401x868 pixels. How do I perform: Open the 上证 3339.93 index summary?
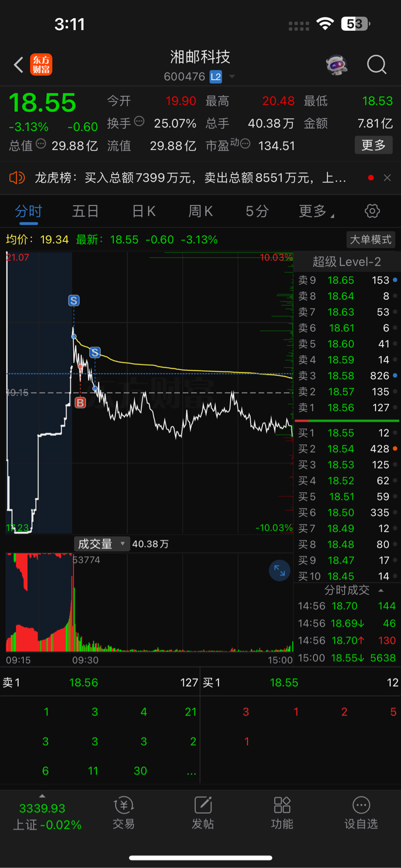[x=46, y=816]
